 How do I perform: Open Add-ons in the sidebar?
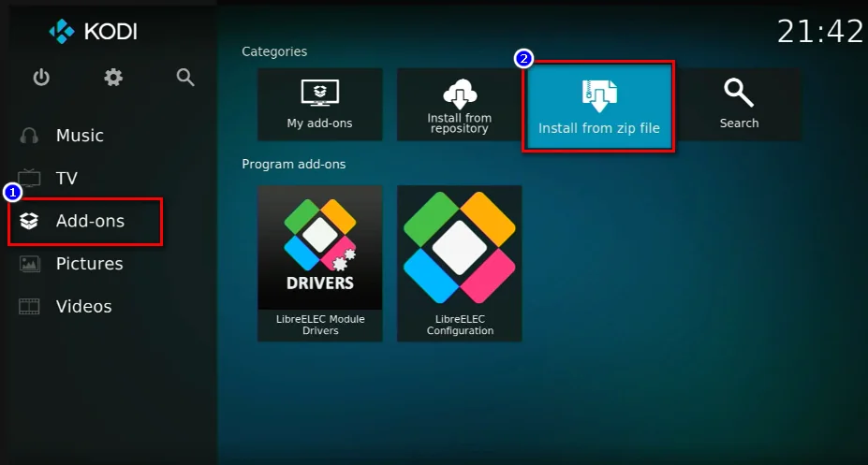point(85,221)
